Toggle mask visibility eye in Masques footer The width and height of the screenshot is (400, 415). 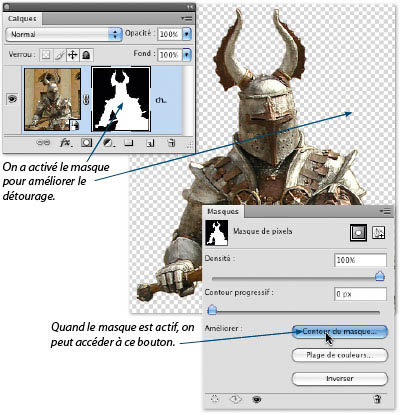coord(256,399)
